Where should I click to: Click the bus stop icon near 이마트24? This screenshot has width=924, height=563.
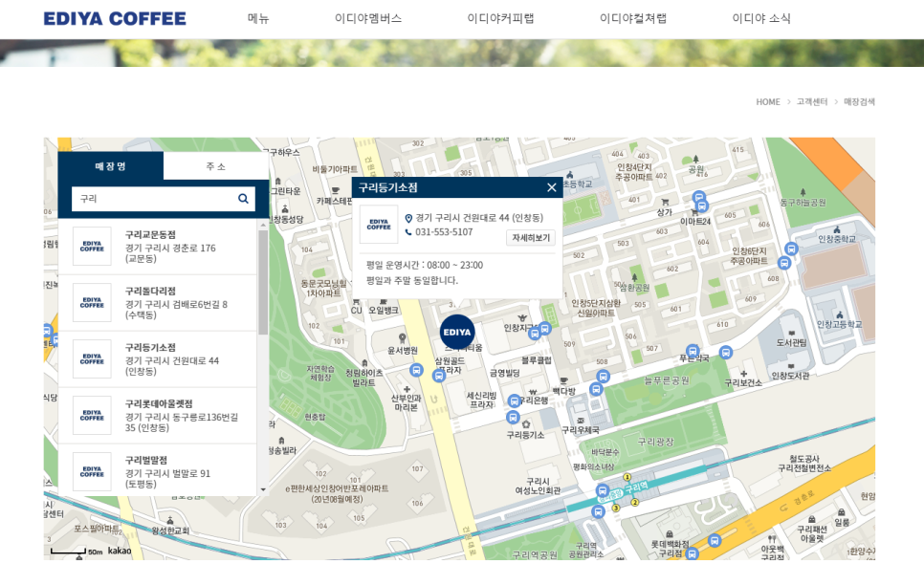click(x=702, y=206)
